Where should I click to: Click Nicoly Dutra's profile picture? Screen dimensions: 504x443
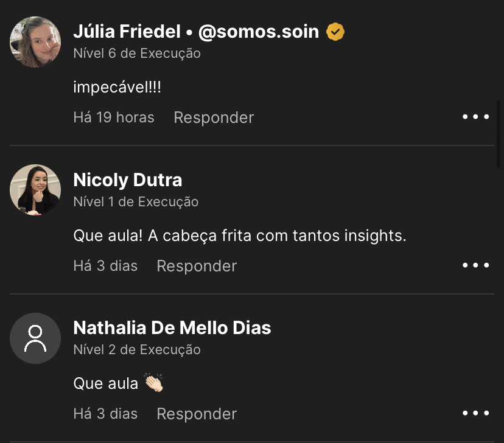pyautogui.click(x=35, y=190)
